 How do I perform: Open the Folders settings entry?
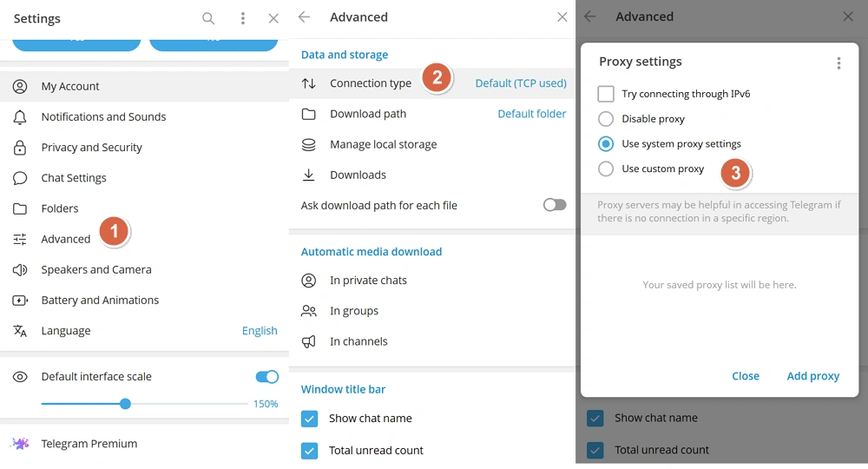click(144, 208)
